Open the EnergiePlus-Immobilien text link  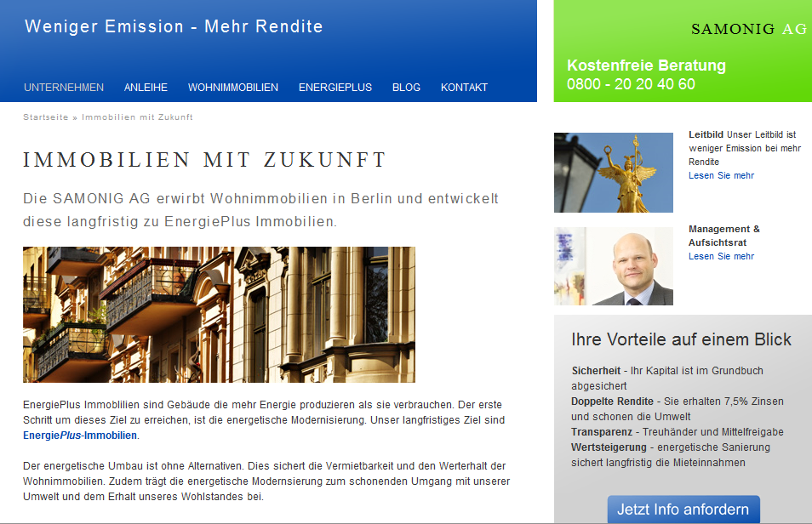(x=80, y=436)
